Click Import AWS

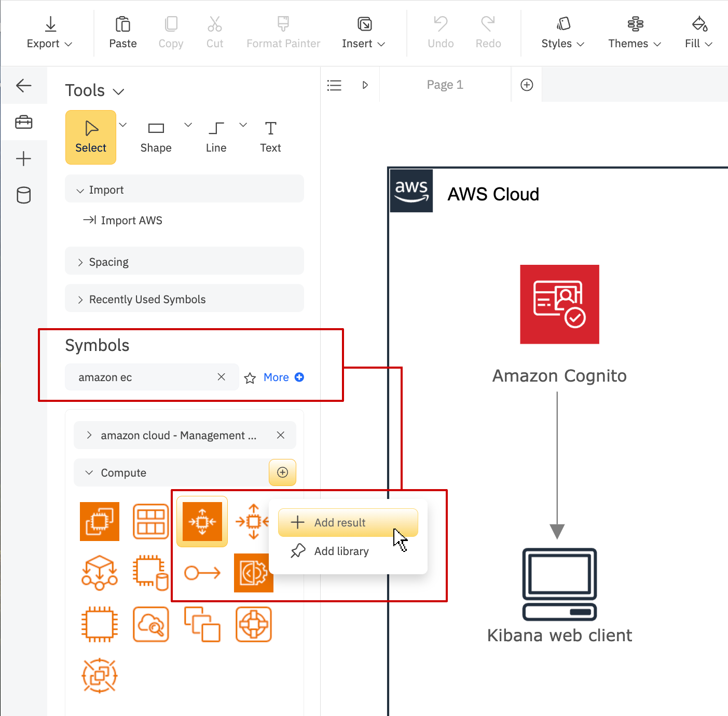132,220
